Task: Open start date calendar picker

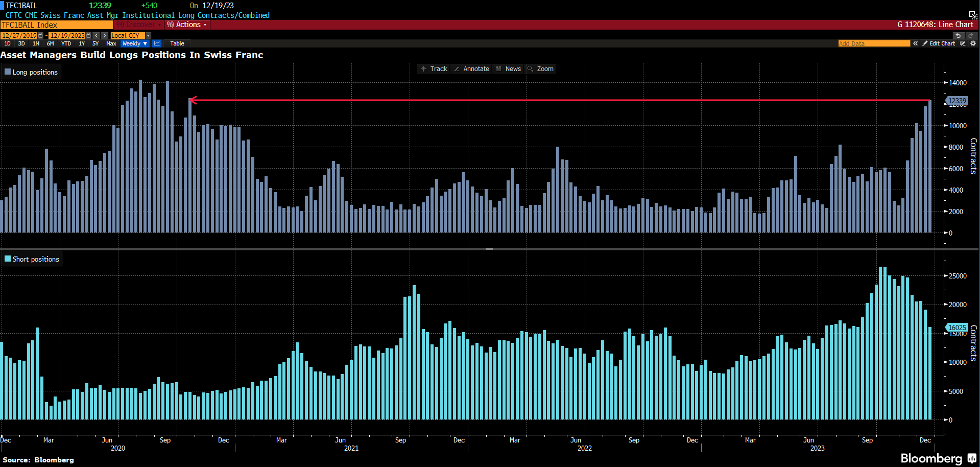Action: 41,36
